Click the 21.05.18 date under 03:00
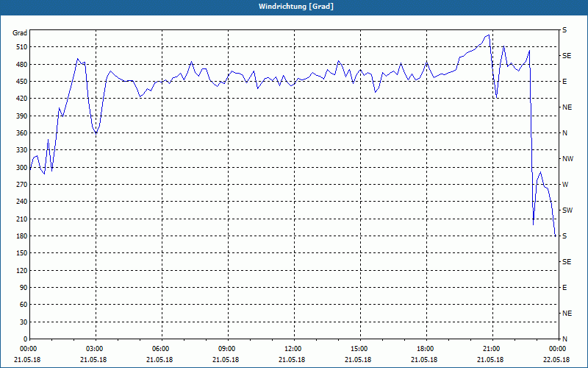This screenshot has height=368, width=588. 93,360
